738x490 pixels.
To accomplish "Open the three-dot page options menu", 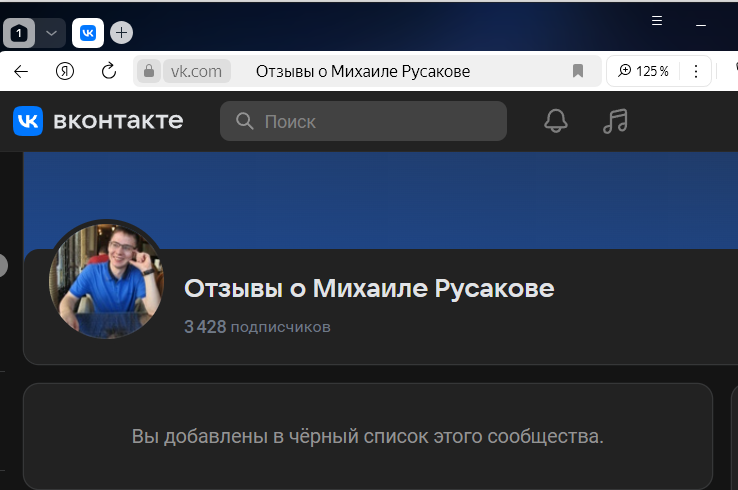I will pyautogui.click(x=696, y=71).
